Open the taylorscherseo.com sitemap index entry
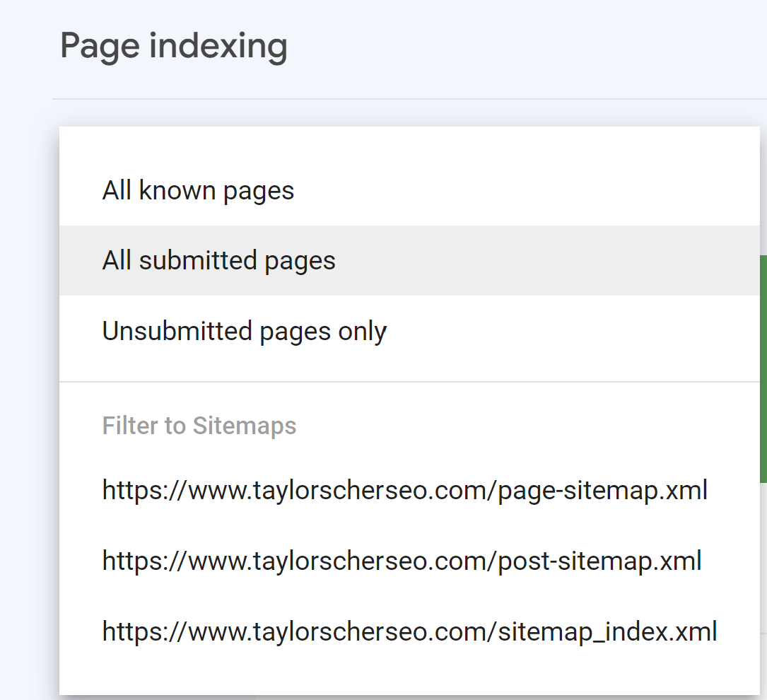This screenshot has height=700, width=767. (409, 631)
